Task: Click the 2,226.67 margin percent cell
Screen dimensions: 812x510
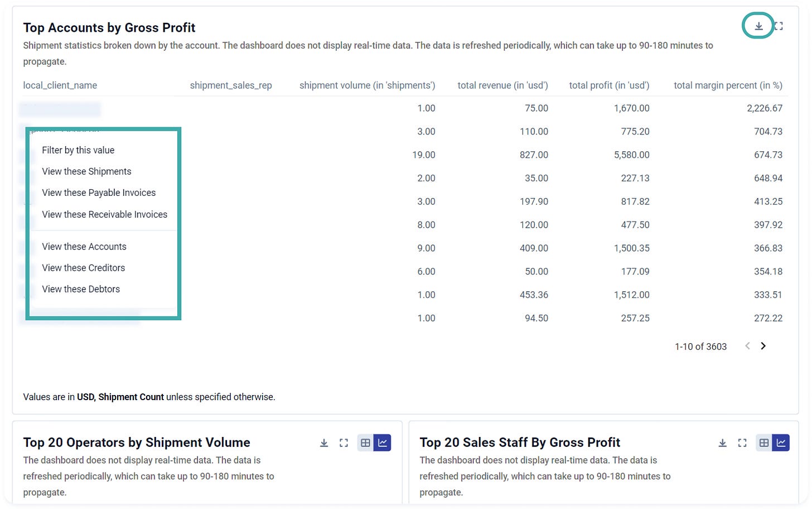Action: [765, 108]
